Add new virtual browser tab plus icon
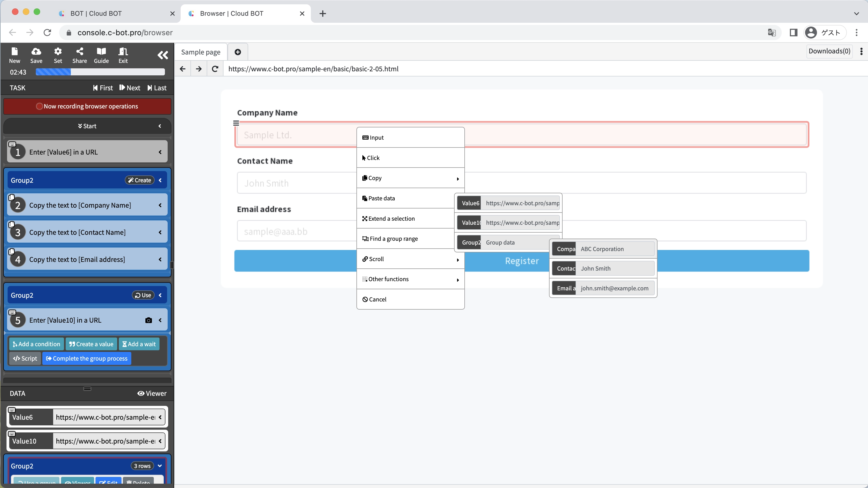 click(x=238, y=52)
